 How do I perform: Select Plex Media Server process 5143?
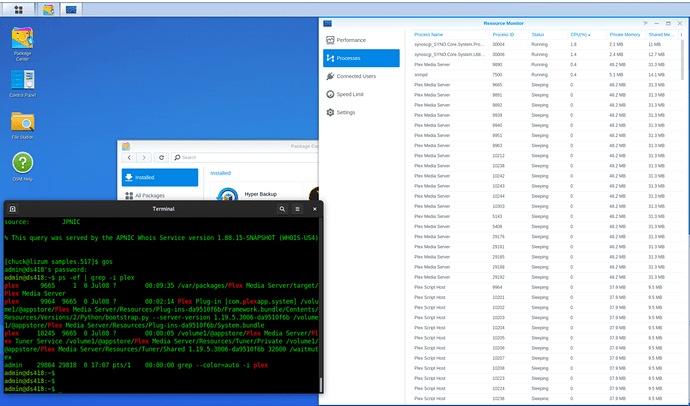546,216
